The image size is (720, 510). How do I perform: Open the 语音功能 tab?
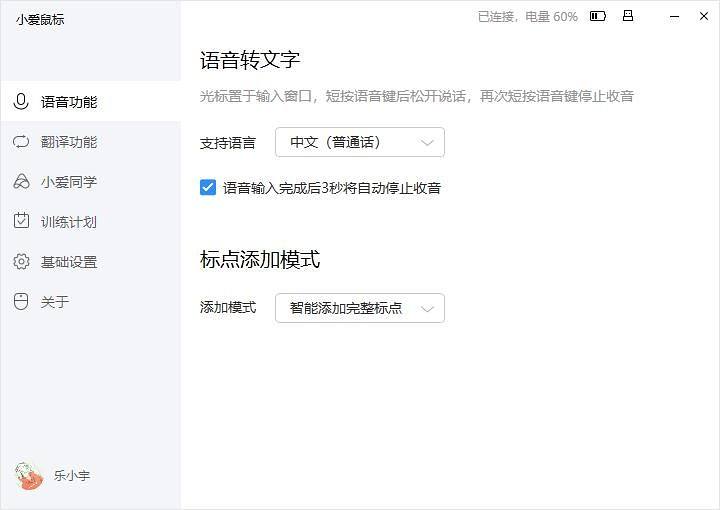pyautogui.click(x=90, y=101)
